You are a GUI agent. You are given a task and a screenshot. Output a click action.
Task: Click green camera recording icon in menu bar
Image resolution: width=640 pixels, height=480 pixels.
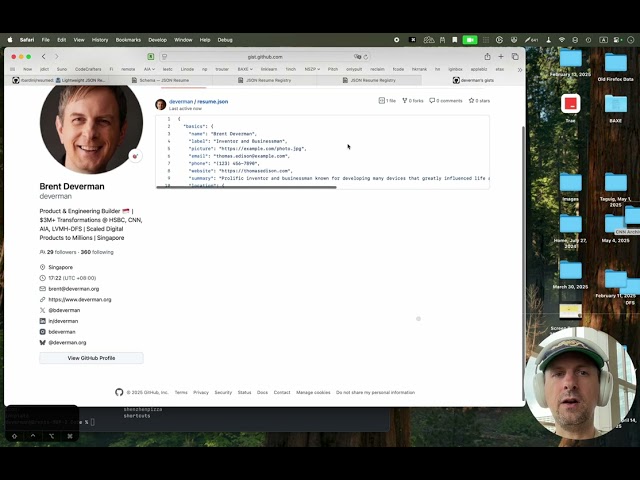point(470,40)
